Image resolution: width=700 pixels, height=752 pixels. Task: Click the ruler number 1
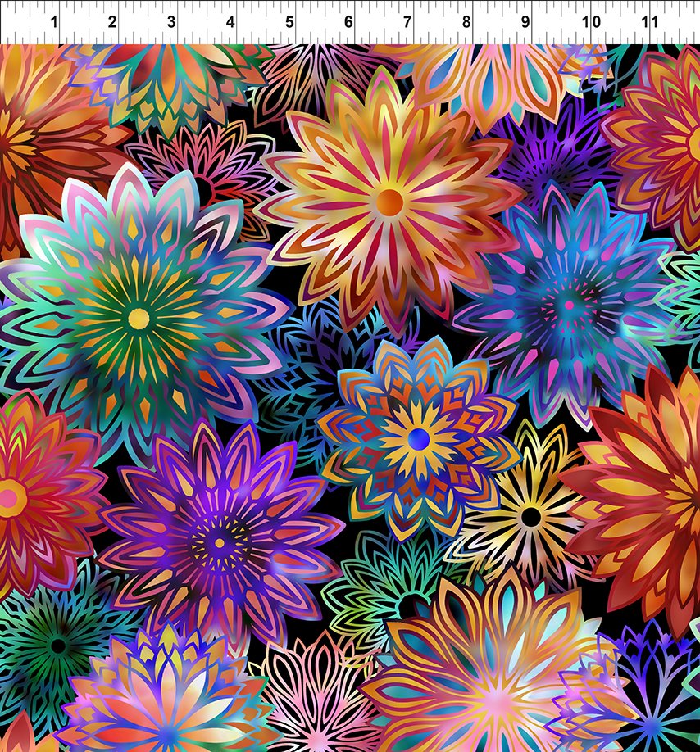[54, 21]
